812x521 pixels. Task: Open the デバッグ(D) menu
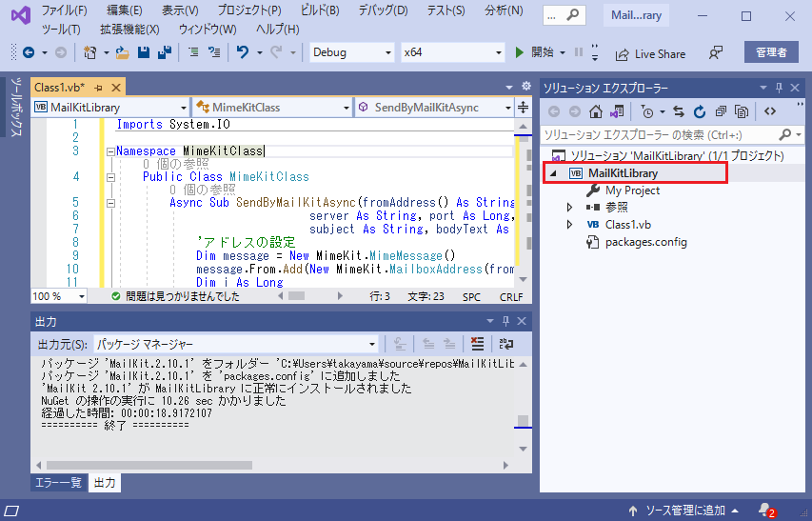[x=384, y=10]
